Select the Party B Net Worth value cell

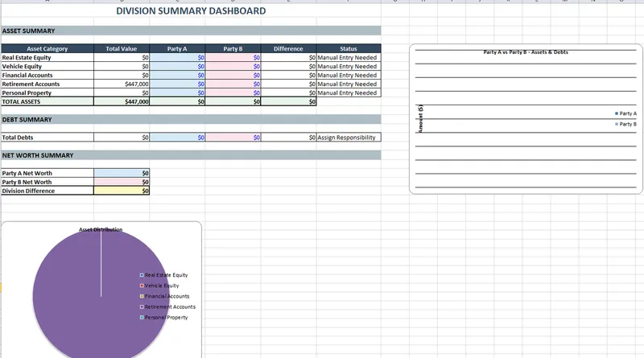122,182
